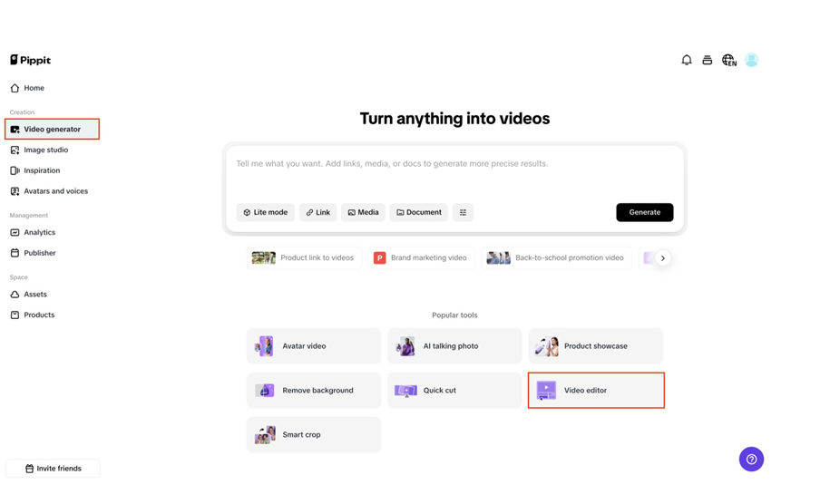Go to Avatars and voices

click(x=55, y=191)
